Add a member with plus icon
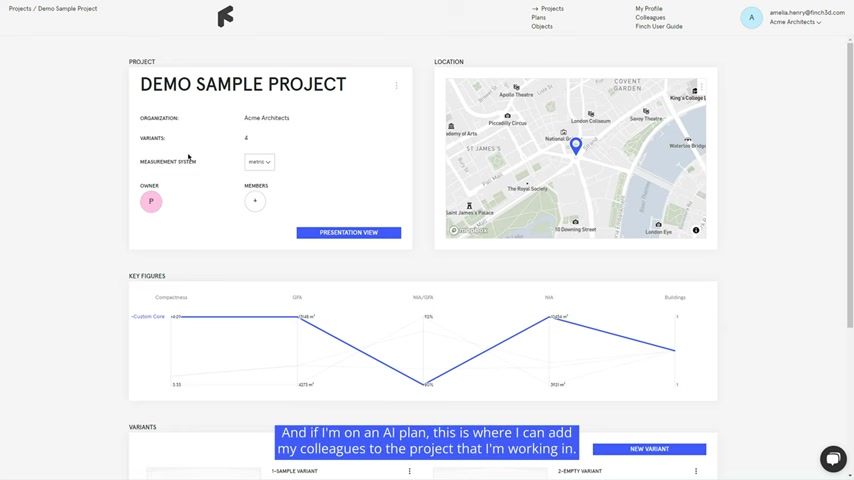854x480 pixels. click(255, 201)
